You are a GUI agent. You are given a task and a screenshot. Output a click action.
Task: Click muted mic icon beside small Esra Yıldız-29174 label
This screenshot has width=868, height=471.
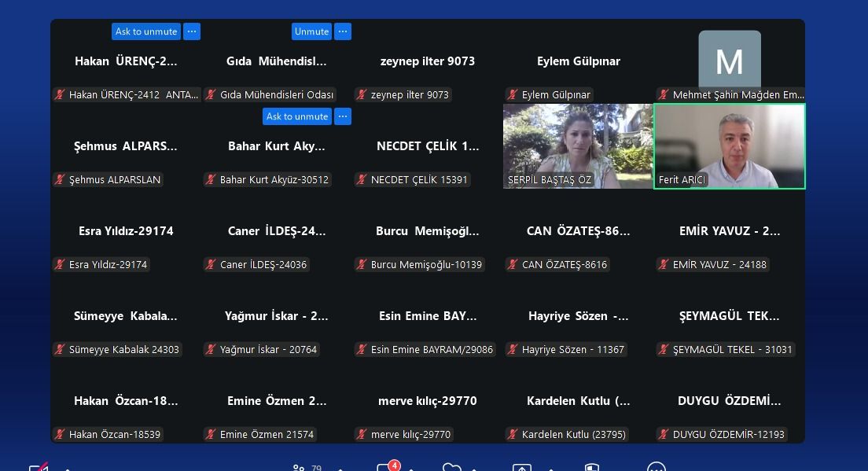click(x=60, y=264)
